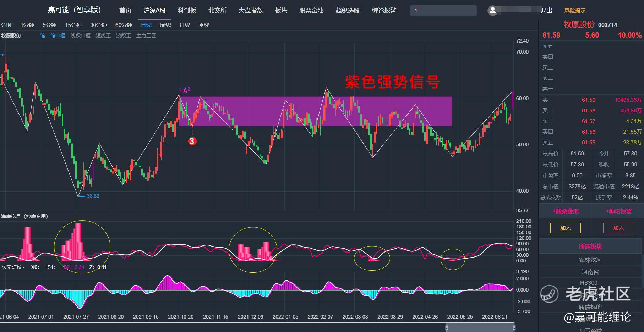
Task: Click the 所属板块 header
Action: click(x=590, y=246)
